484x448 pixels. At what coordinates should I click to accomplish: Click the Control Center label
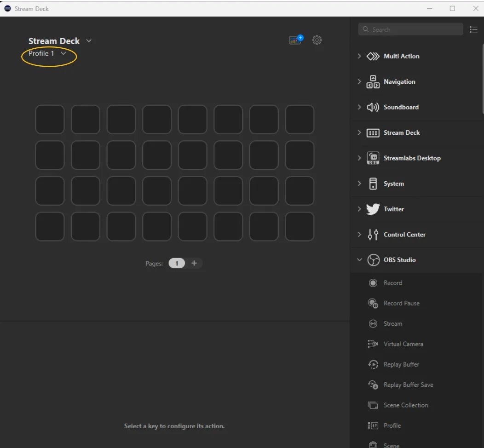tap(405, 235)
